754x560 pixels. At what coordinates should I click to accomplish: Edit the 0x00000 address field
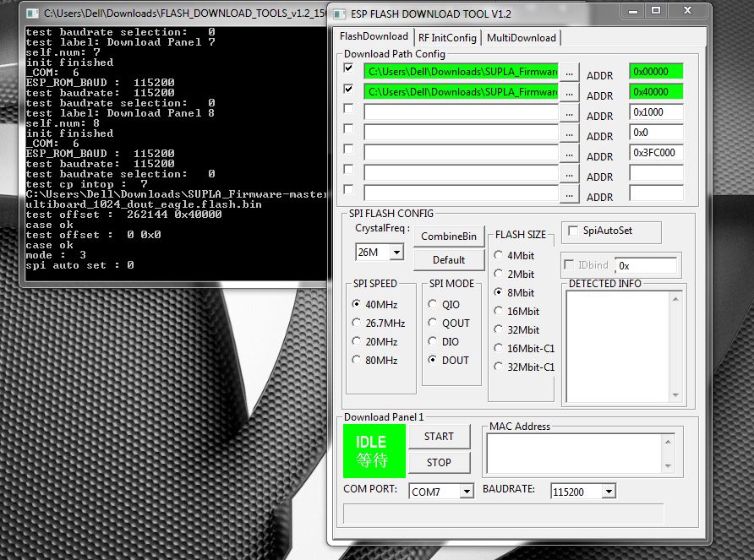[x=656, y=72]
